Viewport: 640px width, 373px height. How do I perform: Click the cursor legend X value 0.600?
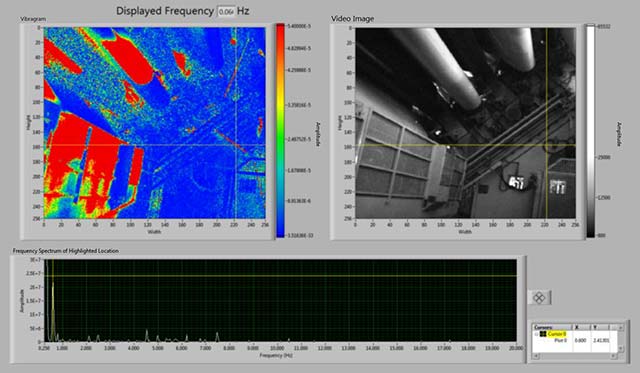(x=580, y=340)
